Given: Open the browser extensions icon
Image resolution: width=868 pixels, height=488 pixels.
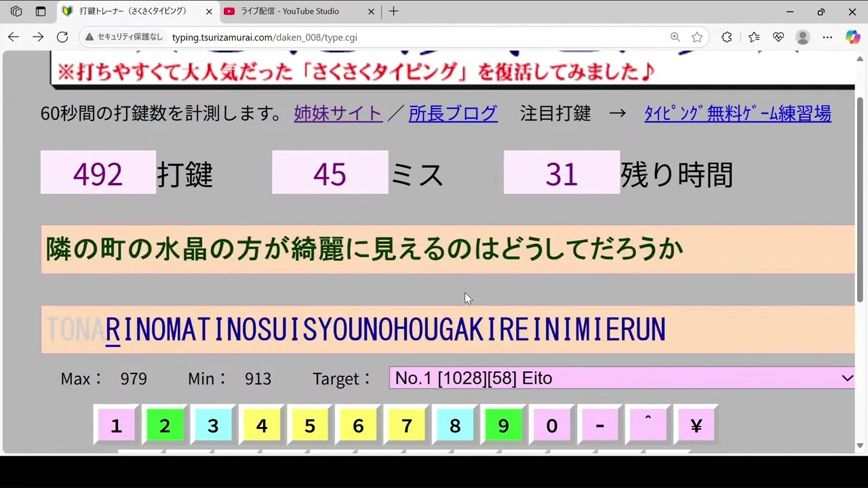Looking at the screenshot, I should pyautogui.click(x=727, y=37).
